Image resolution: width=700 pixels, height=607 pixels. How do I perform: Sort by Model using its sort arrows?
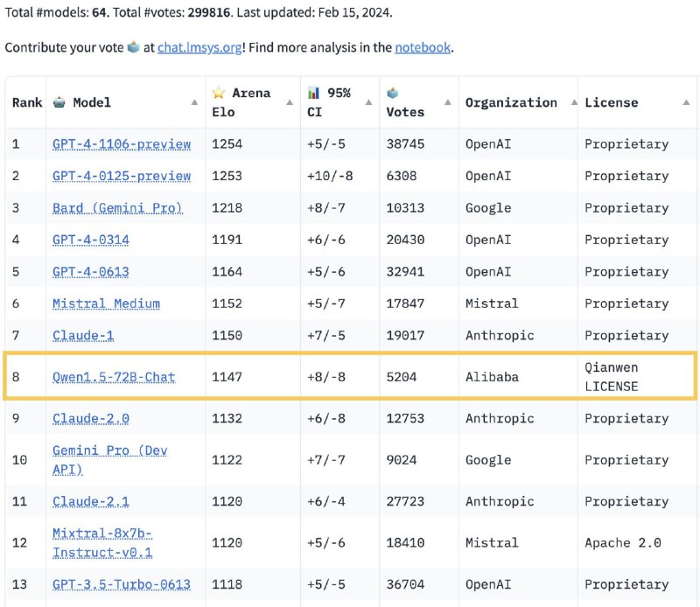click(x=194, y=102)
